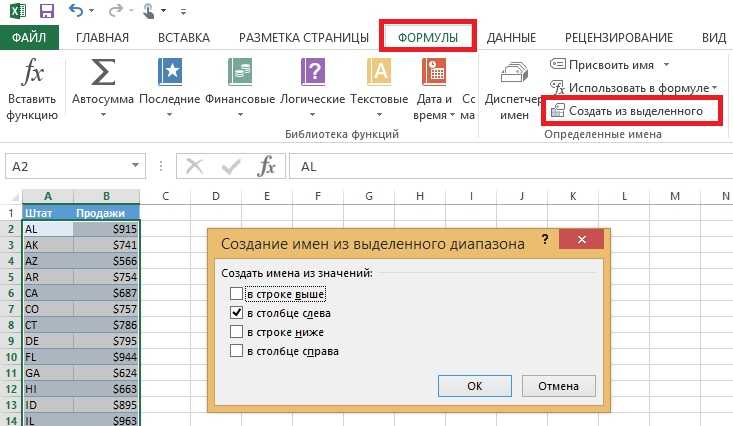Screen dimensions: 733x426
Task: Switch to ДАННЫЕ tab
Action: coord(511,37)
